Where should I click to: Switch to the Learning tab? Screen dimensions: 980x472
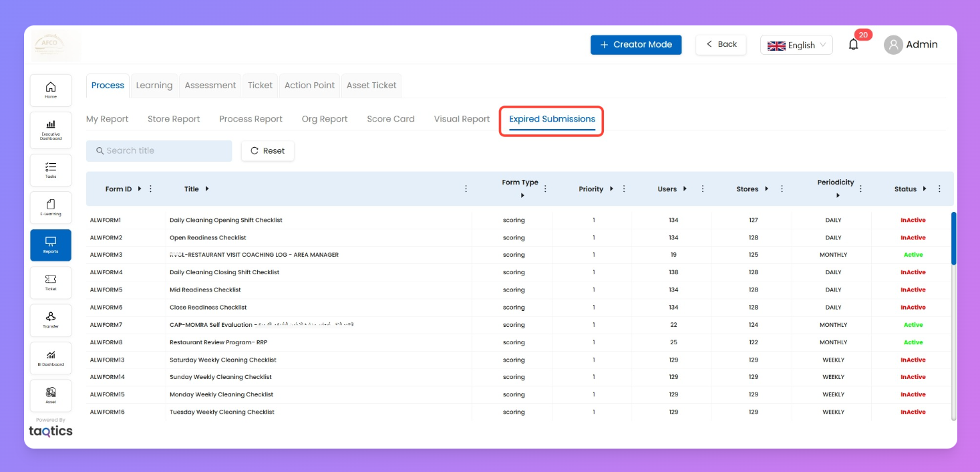pyautogui.click(x=154, y=86)
